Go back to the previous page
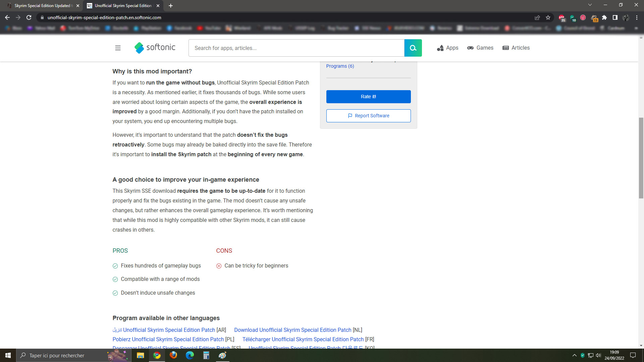644x362 pixels. point(7,17)
